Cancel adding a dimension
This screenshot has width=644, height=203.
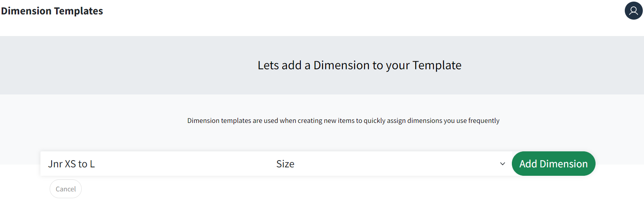[x=66, y=189]
